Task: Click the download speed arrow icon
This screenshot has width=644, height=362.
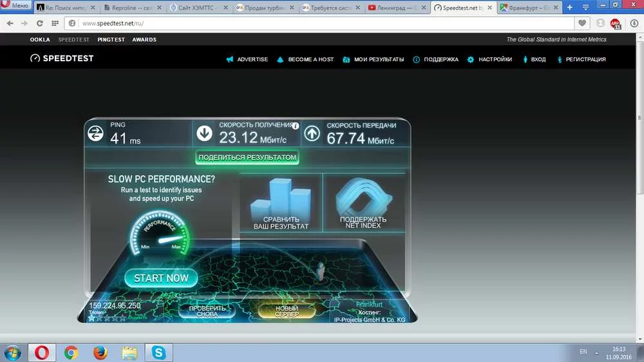Action: 204,133
